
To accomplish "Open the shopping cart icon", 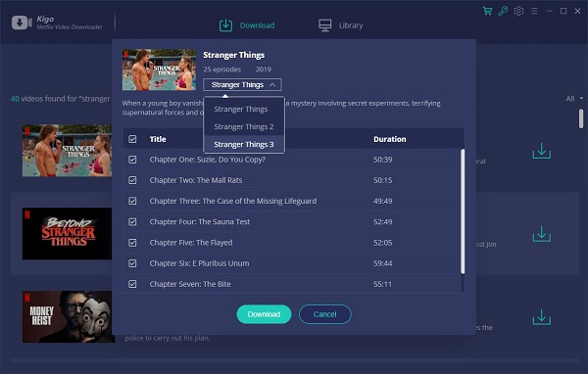I will (x=487, y=11).
